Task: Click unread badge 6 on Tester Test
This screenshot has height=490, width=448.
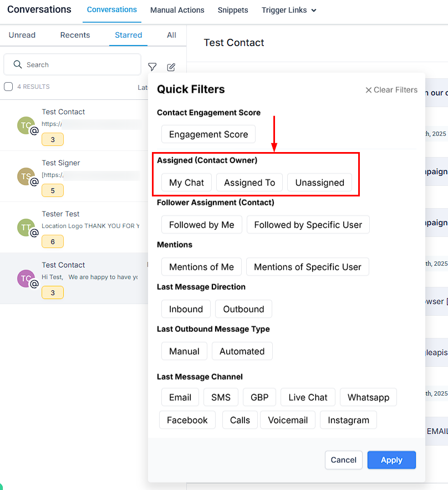Action: pyautogui.click(x=53, y=241)
